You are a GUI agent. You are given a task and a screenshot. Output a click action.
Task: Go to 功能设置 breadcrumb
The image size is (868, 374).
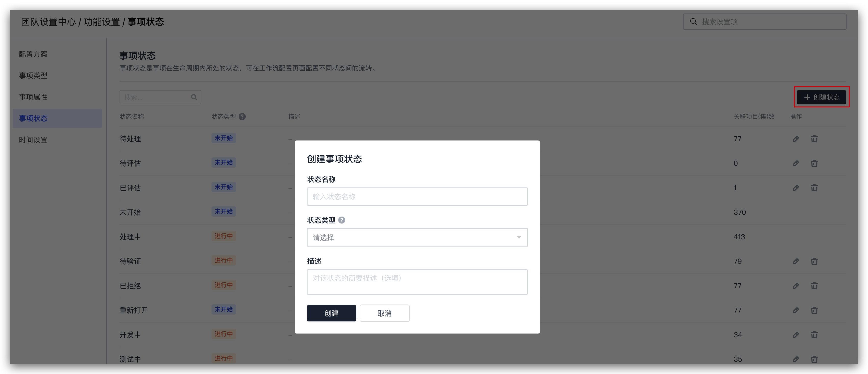101,22
